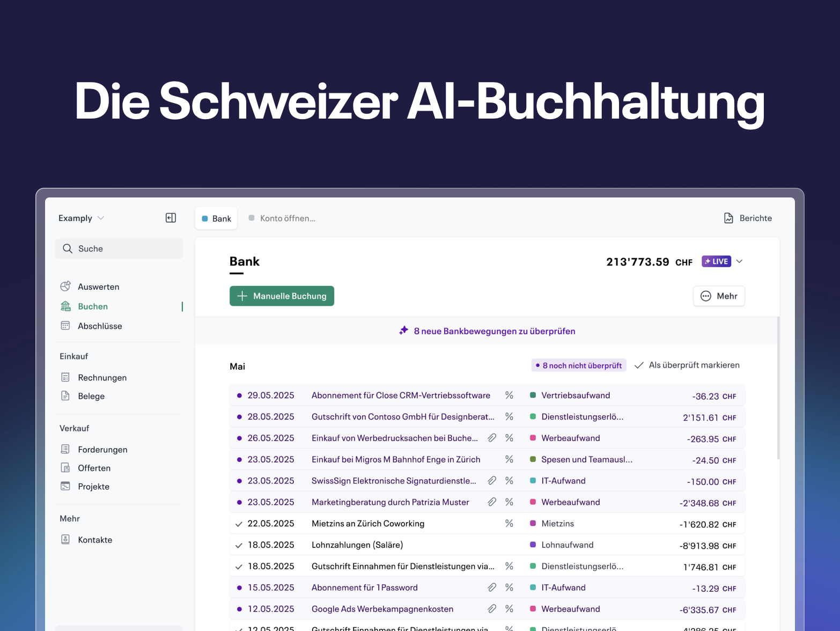Click the Kontakte contact icon

[x=65, y=539]
